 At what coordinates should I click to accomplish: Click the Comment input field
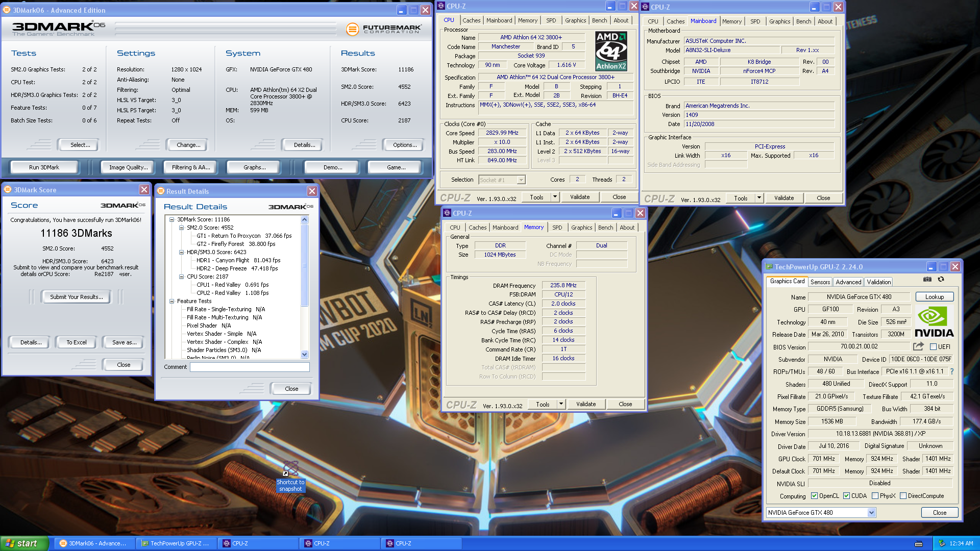pyautogui.click(x=250, y=367)
